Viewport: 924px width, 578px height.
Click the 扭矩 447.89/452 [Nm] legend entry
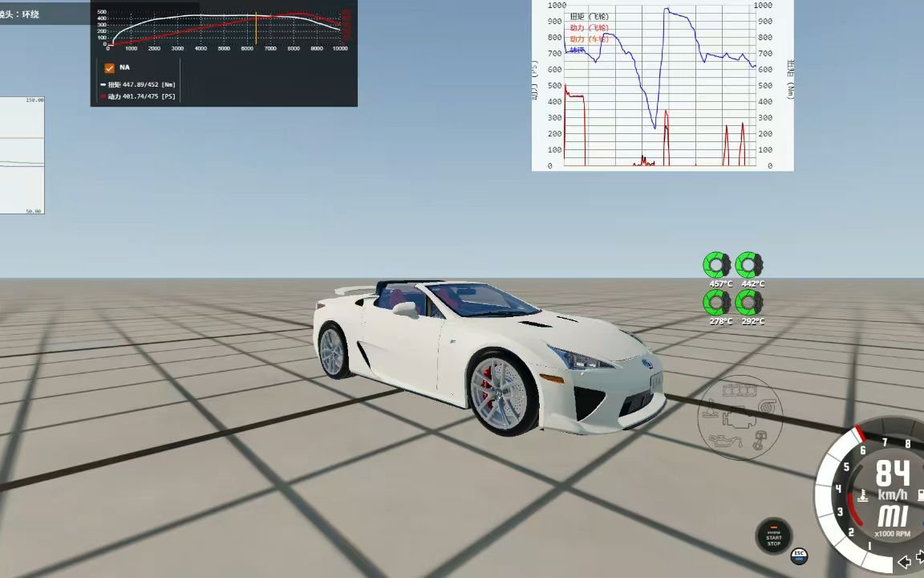click(x=139, y=84)
